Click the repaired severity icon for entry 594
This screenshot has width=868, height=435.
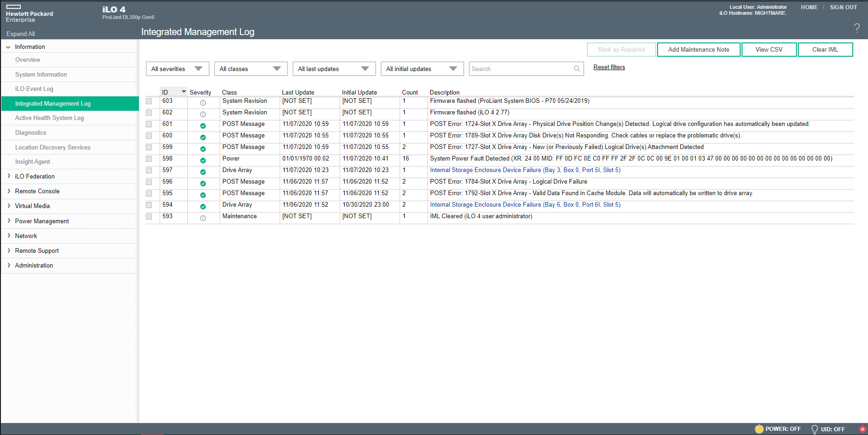[203, 207]
